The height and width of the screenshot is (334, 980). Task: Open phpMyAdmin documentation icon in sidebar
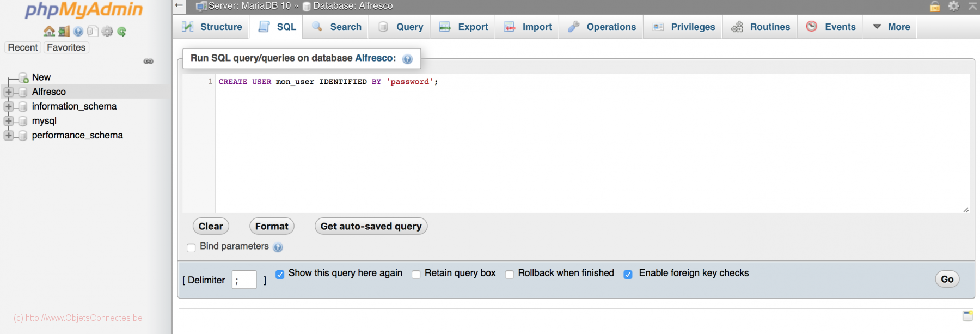coord(78,31)
